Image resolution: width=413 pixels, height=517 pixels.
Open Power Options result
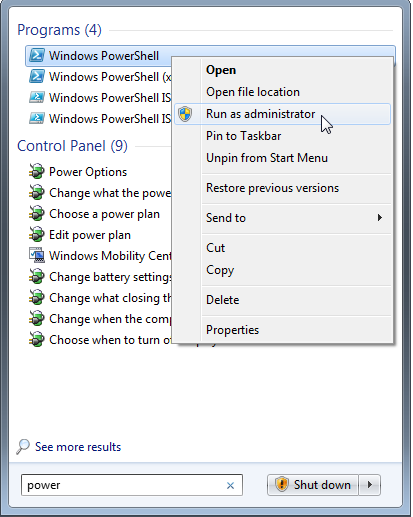tap(88, 172)
